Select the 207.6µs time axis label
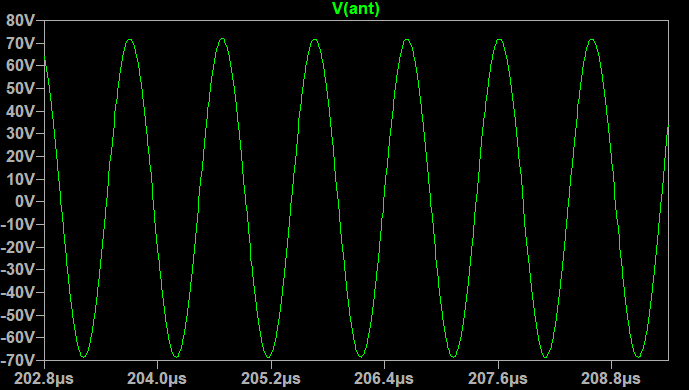The image size is (689, 390). point(498,378)
